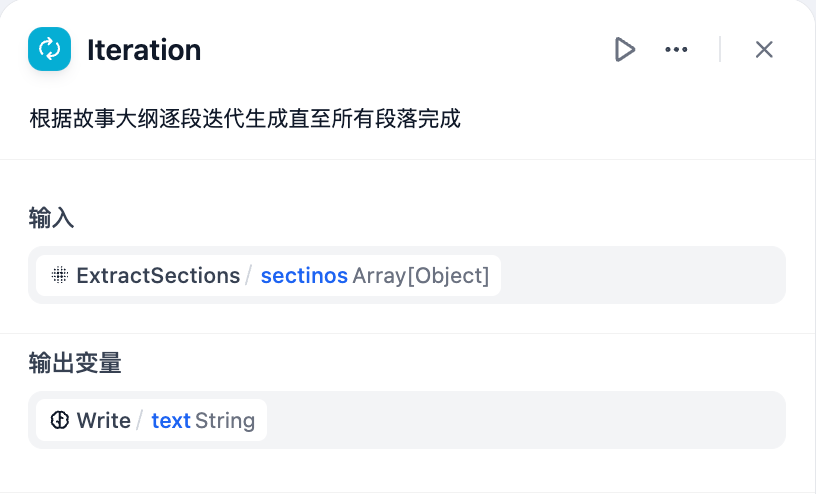
Task: Open the input variable selector's empty area
Action: (x=640, y=276)
